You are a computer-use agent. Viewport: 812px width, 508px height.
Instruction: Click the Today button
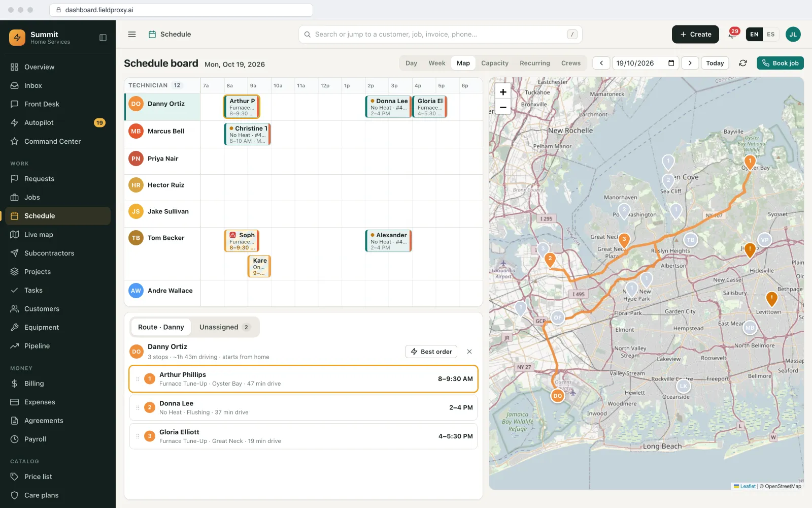(715, 63)
